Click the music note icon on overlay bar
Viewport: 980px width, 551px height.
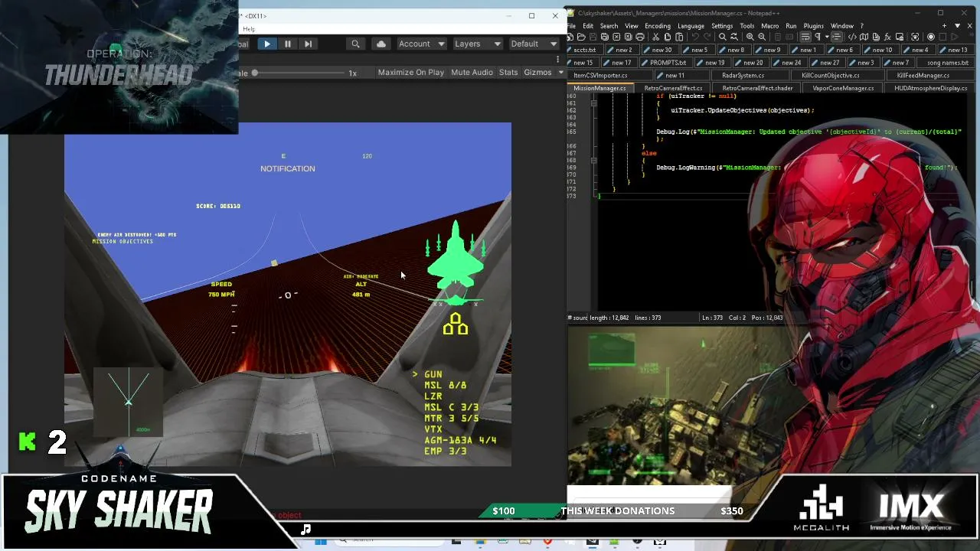click(305, 529)
